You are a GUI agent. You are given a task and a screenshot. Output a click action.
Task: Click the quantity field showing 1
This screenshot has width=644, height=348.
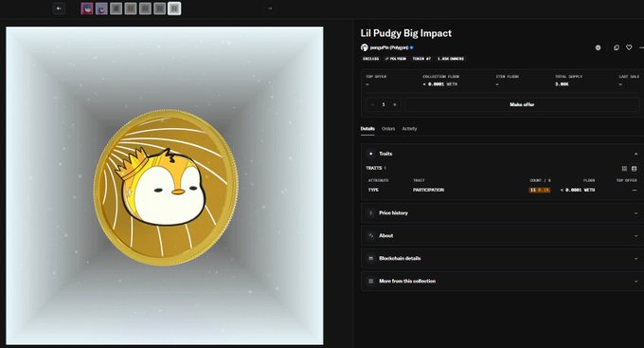click(384, 104)
